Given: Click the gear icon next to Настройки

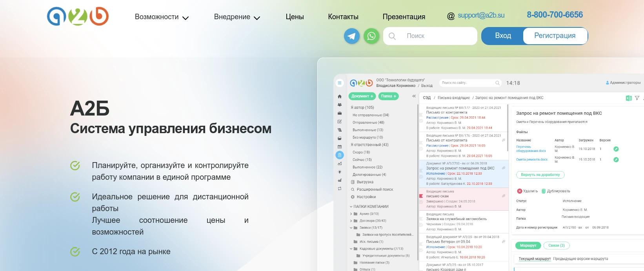Looking at the screenshot, I should (353, 197).
